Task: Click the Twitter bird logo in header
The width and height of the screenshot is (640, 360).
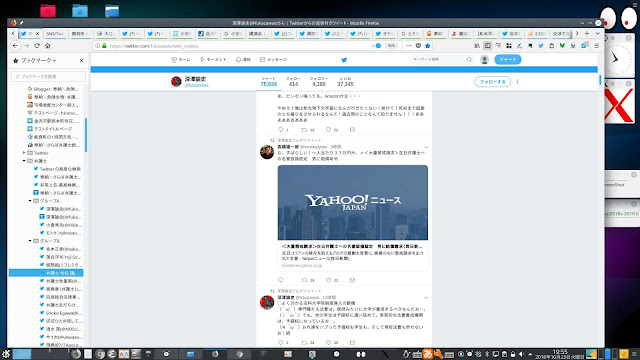Action: (x=344, y=60)
